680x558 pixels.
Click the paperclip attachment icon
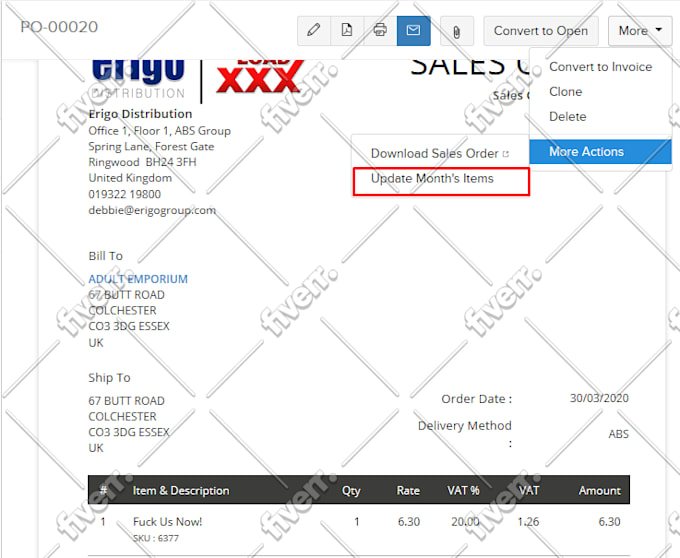tap(457, 31)
